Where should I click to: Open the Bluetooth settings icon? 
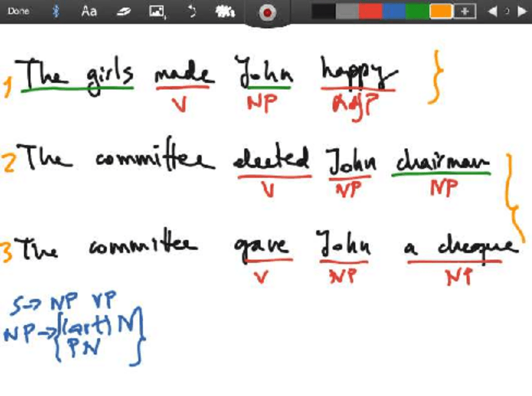56,11
